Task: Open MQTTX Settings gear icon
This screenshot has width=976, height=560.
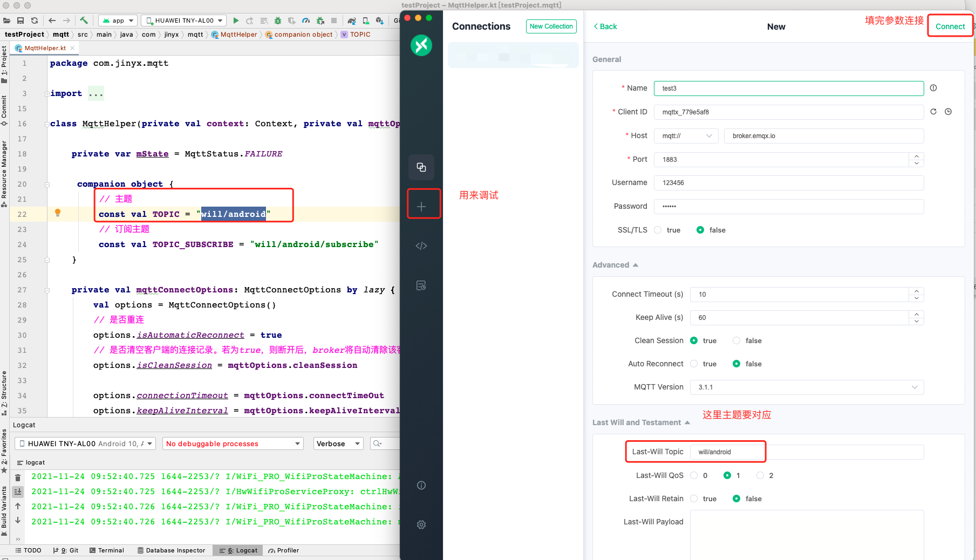Action: pos(421,524)
